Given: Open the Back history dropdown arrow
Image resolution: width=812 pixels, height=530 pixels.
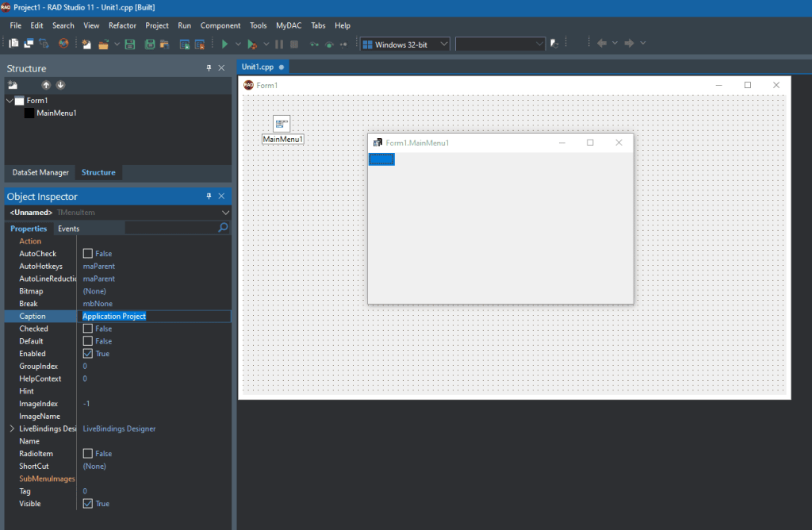Looking at the screenshot, I should pyautogui.click(x=615, y=43).
